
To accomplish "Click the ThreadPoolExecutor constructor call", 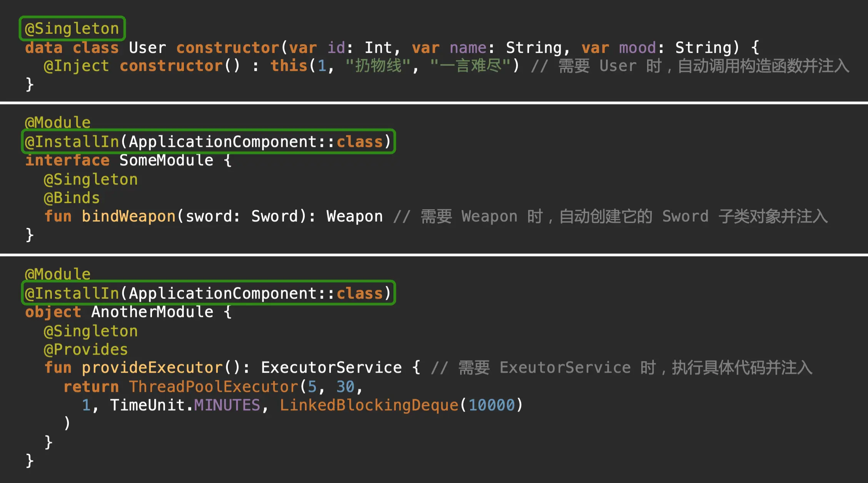I will point(214,386).
